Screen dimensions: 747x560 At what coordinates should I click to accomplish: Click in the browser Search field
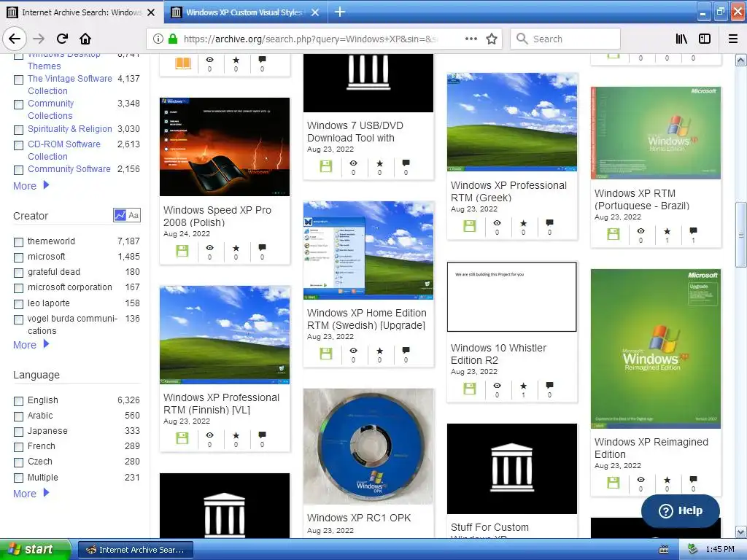(x=565, y=39)
